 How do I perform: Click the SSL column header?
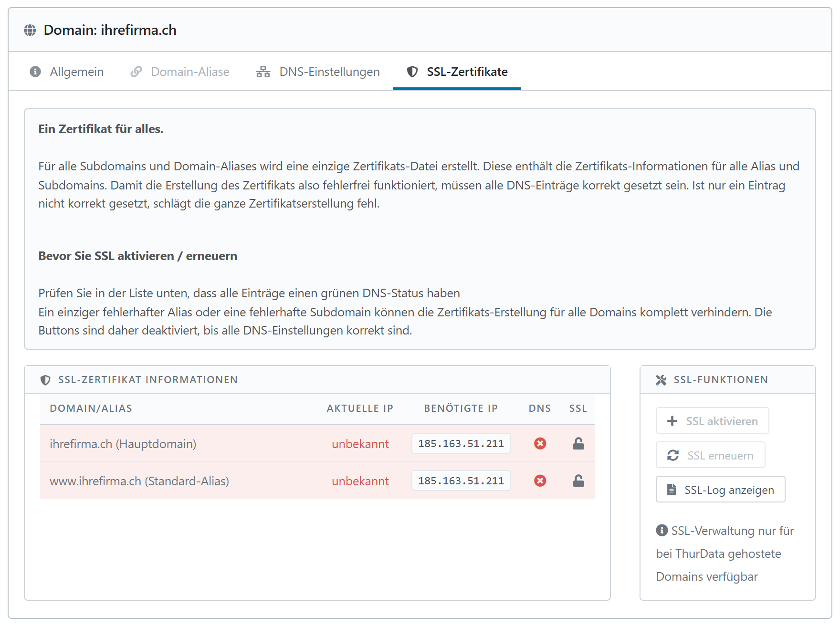(578, 408)
